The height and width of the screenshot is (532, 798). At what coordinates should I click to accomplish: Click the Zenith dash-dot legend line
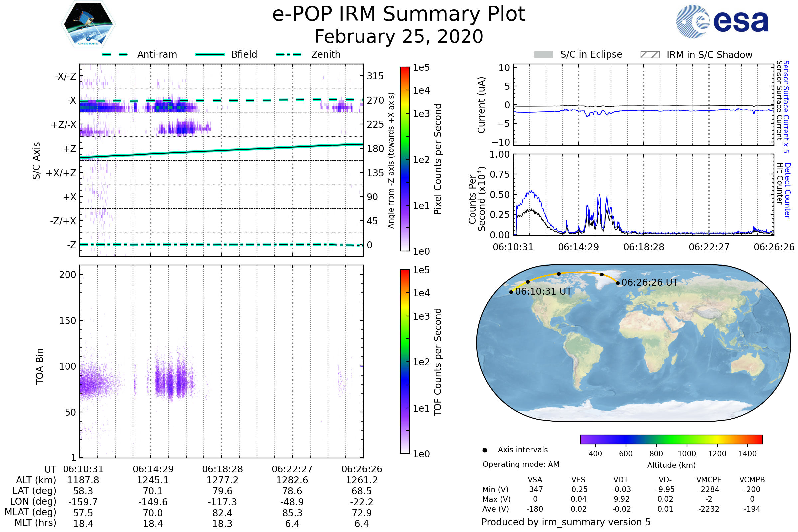point(288,54)
